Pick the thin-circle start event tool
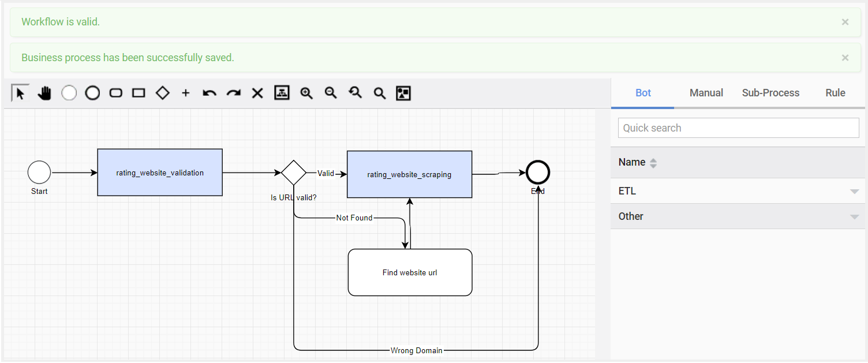Screen dimensions: 868x363 (x=69, y=93)
